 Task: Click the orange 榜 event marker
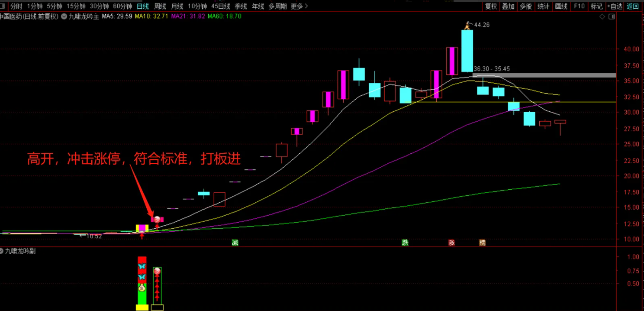click(x=482, y=243)
